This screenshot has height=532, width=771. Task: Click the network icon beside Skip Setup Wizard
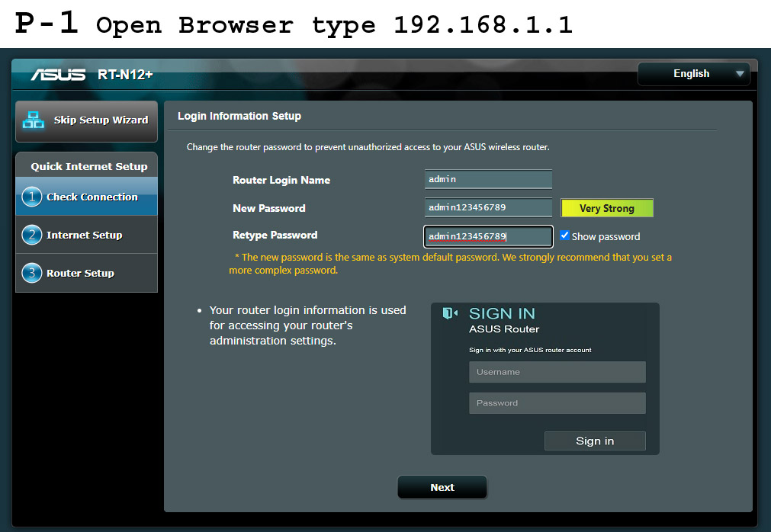34,120
